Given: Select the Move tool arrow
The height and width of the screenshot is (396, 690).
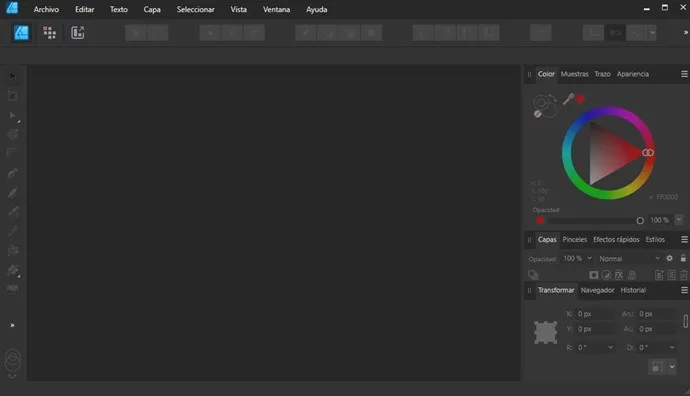Looking at the screenshot, I should (x=12, y=76).
